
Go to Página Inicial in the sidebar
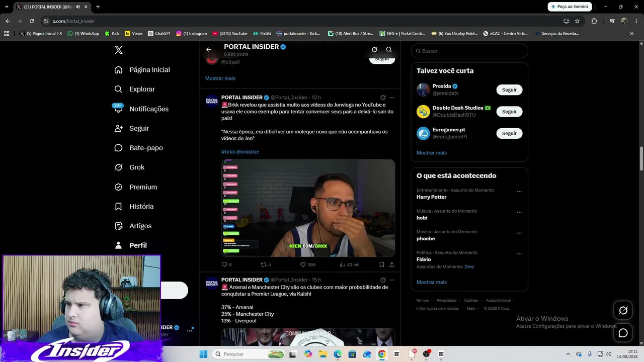(142, 70)
